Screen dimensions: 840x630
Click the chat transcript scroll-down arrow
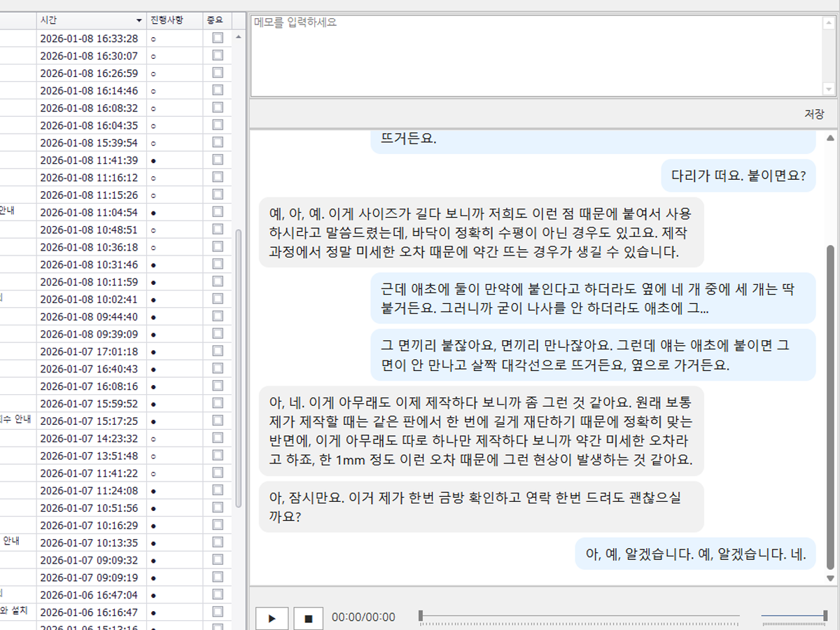coord(830,578)
